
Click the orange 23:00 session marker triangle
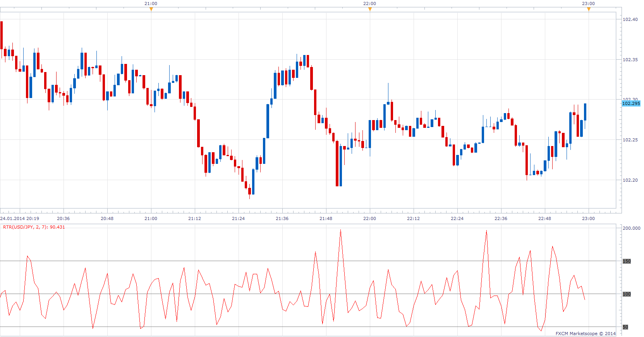pos(589,9)
